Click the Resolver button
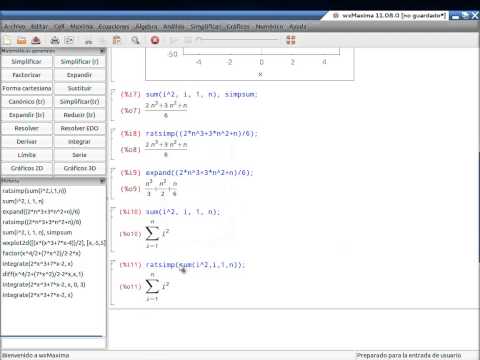Screen dimensions: 480x360 coord(27,128)
